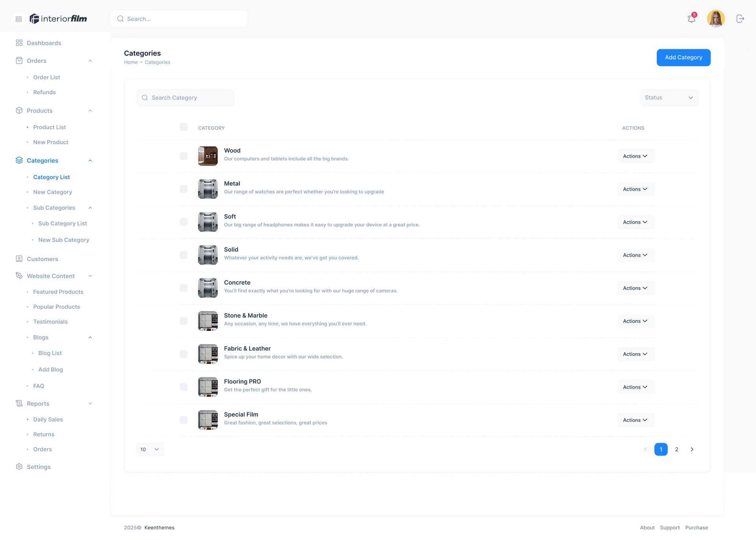Click the Keenthemes footer text
756x540 pixels.
click(x=159, y=527)
